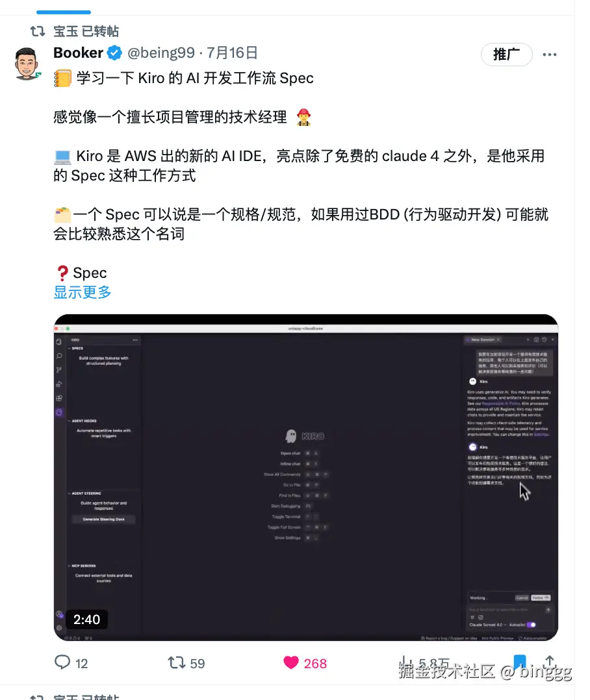Open Booker's profile avatar

(27, 64)
